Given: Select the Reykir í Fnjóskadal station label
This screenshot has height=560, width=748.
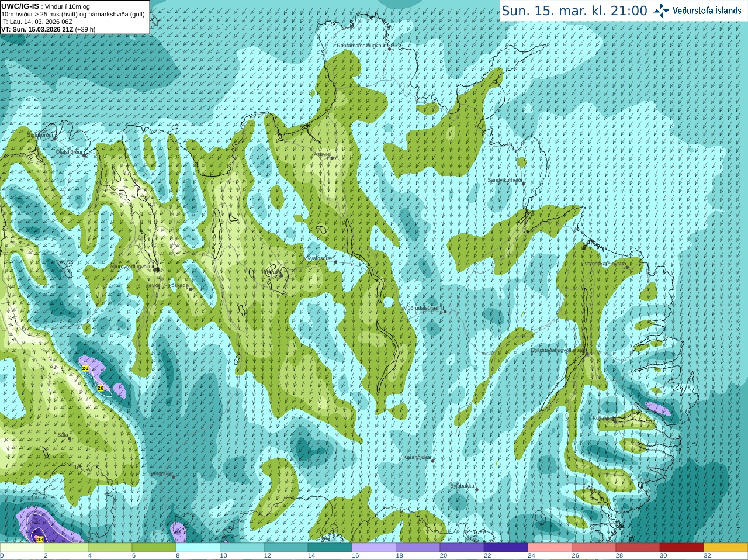Looking at the screenshot, I should click(167, 286).
